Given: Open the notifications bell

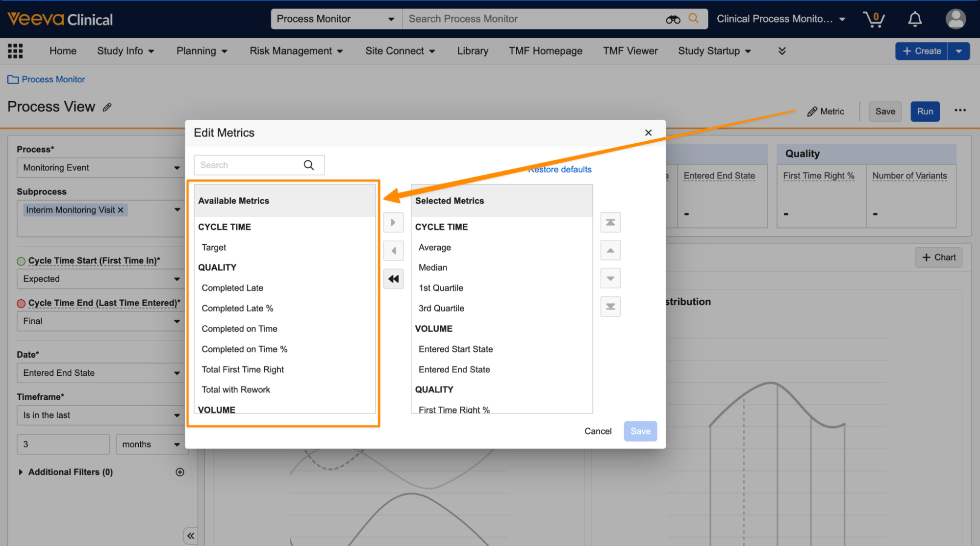Looking at the screenshot, I should 915,19.
